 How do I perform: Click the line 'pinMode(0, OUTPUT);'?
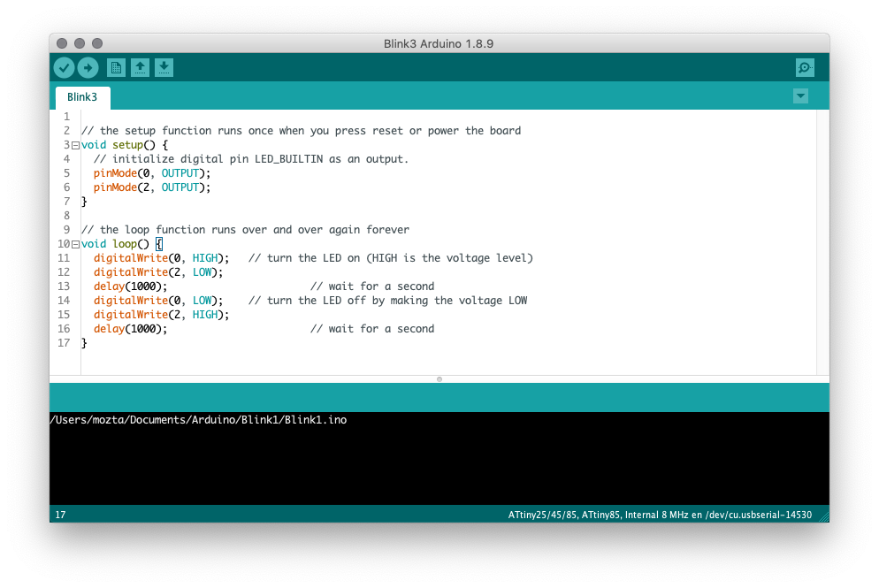point(152,173)
